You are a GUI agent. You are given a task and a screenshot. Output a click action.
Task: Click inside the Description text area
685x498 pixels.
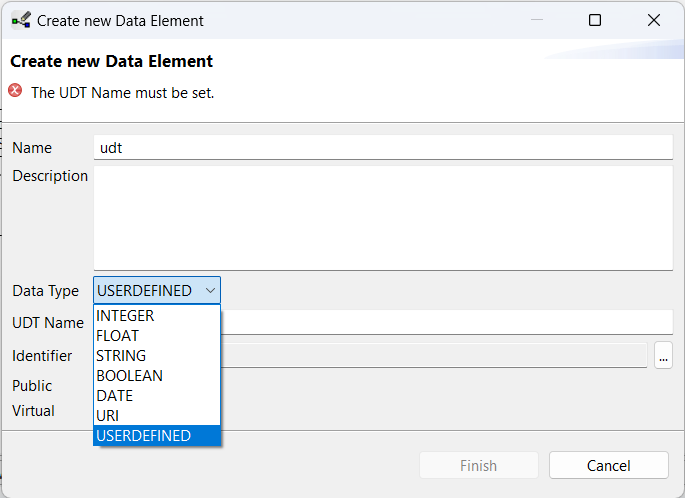[x=383, y=218]
